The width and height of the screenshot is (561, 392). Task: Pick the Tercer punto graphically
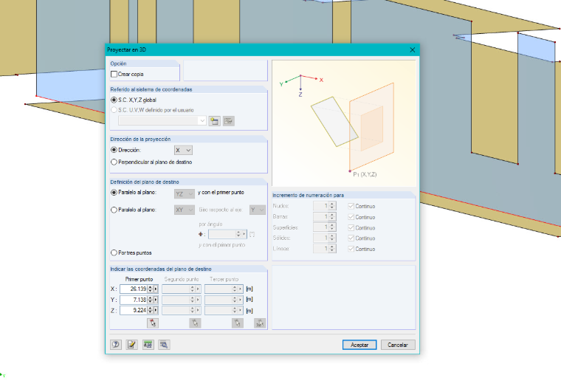pos(237,323)
